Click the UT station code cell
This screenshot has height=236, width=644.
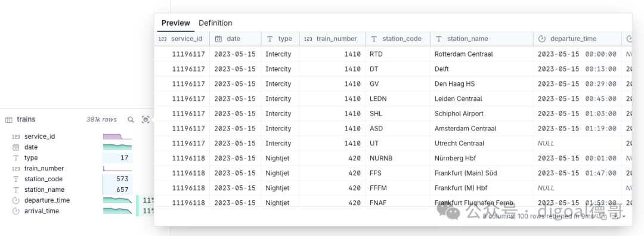[x=398, y=143]
